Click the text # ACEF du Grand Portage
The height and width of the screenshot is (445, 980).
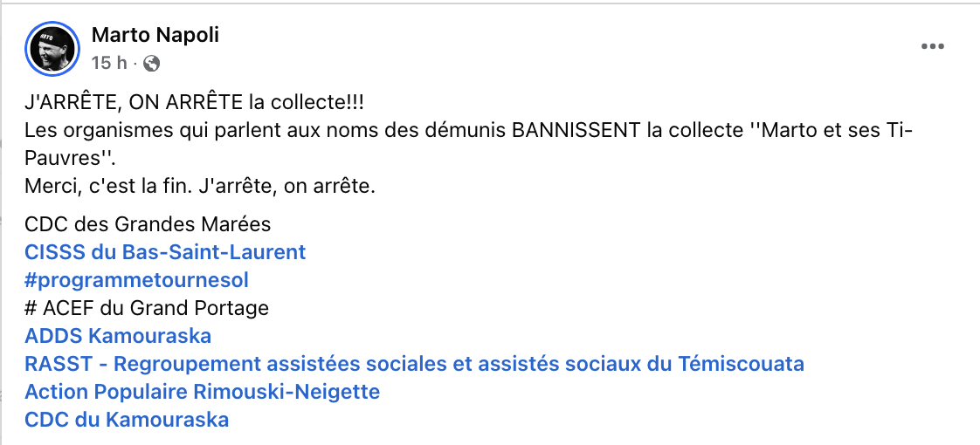point(146,308)
